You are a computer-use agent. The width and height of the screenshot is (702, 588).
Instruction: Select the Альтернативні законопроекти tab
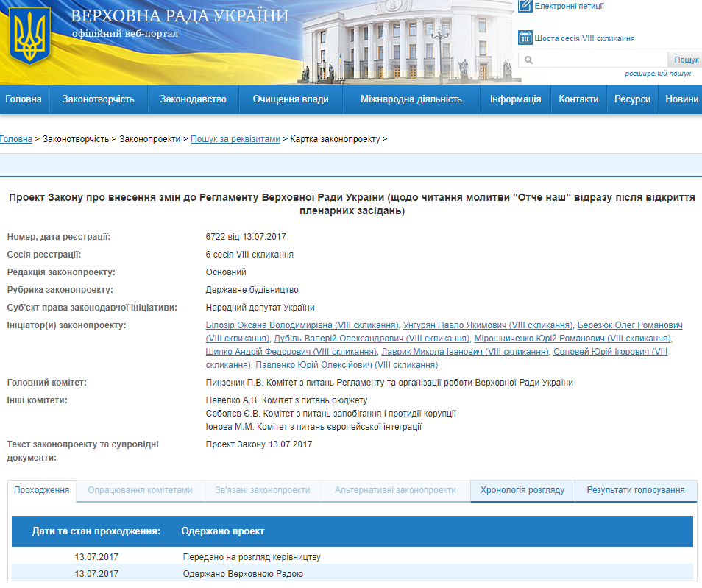click(x=395, y=490)
